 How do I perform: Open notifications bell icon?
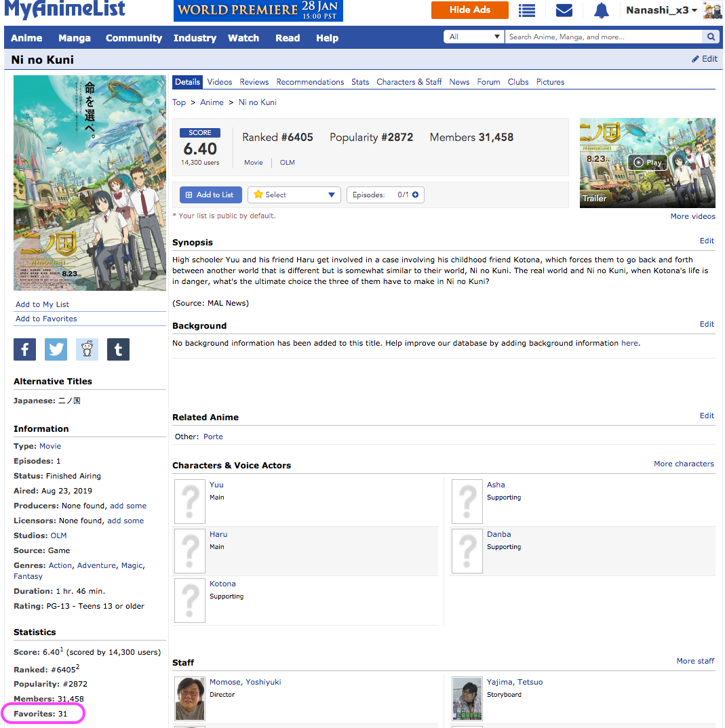point(602,10)
